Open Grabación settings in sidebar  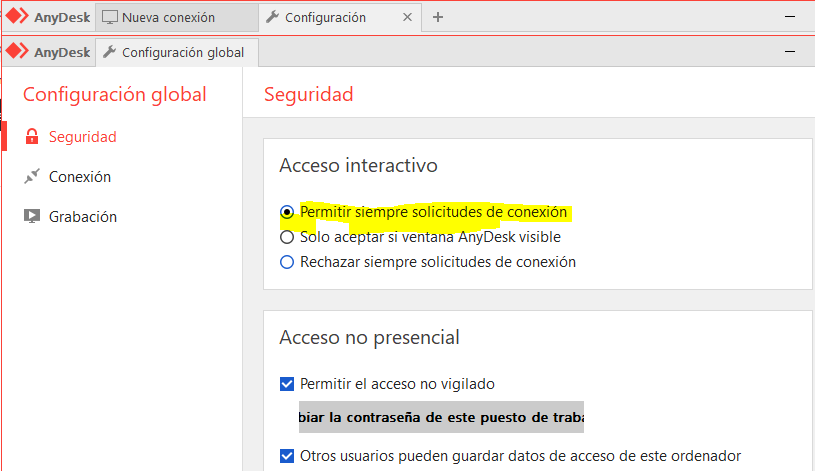(83, 217)
